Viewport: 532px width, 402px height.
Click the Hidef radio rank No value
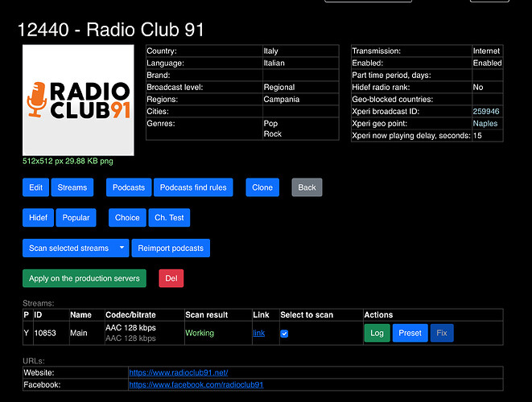click(478, 87)
